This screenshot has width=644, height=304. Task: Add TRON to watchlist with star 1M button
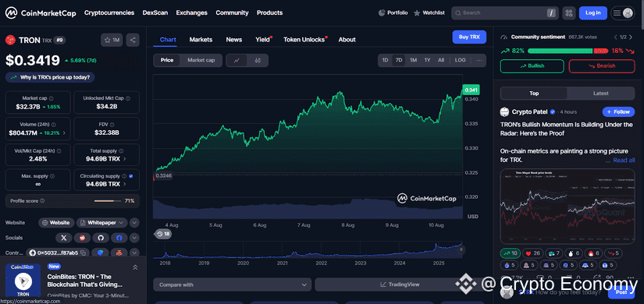pos(112,40)
